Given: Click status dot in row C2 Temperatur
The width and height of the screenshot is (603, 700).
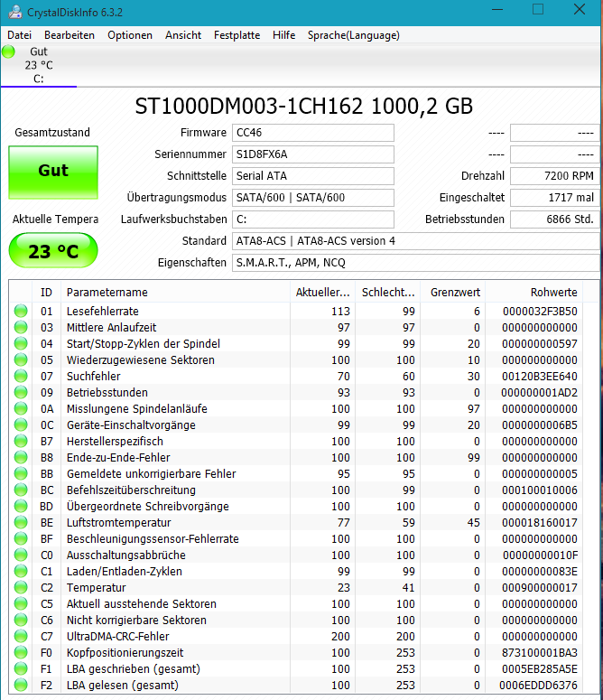Looking at the screenshot, I should click(x=21, y=587).
